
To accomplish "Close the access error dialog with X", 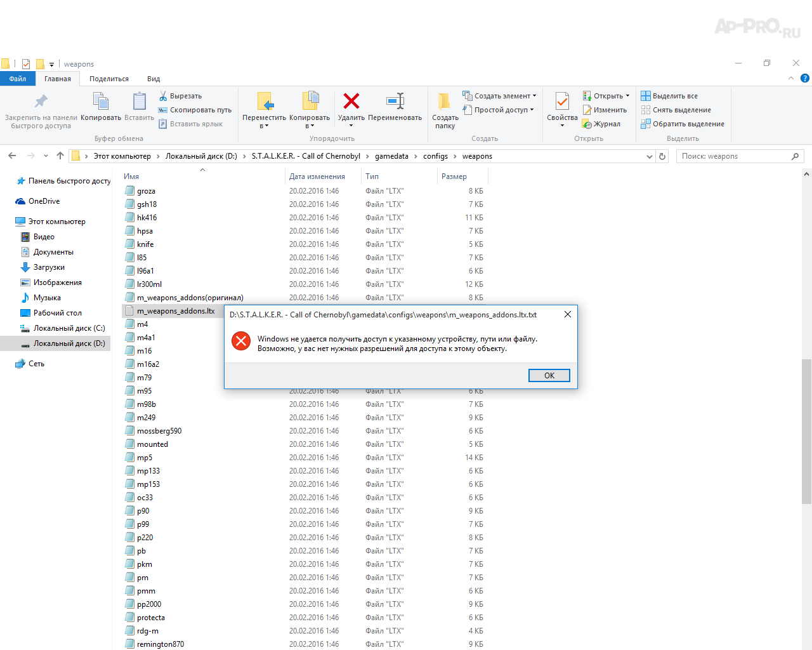I will 567,314.
